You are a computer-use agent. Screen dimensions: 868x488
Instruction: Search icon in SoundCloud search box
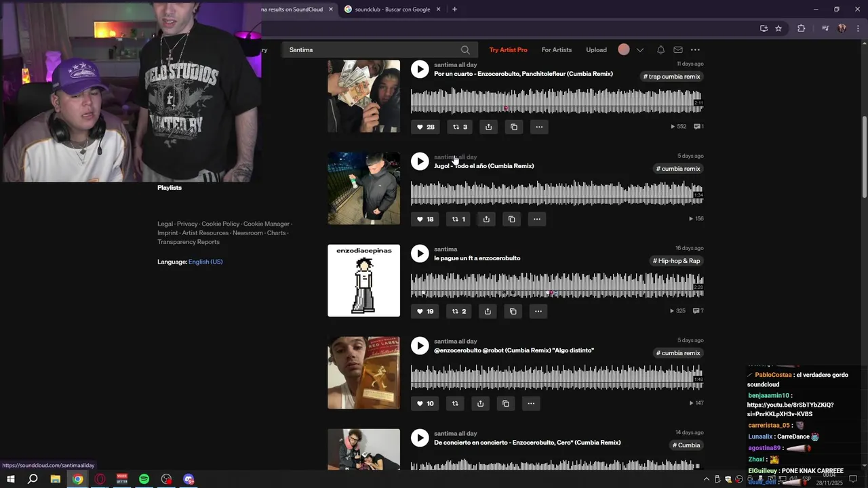[x=465, y=49]
